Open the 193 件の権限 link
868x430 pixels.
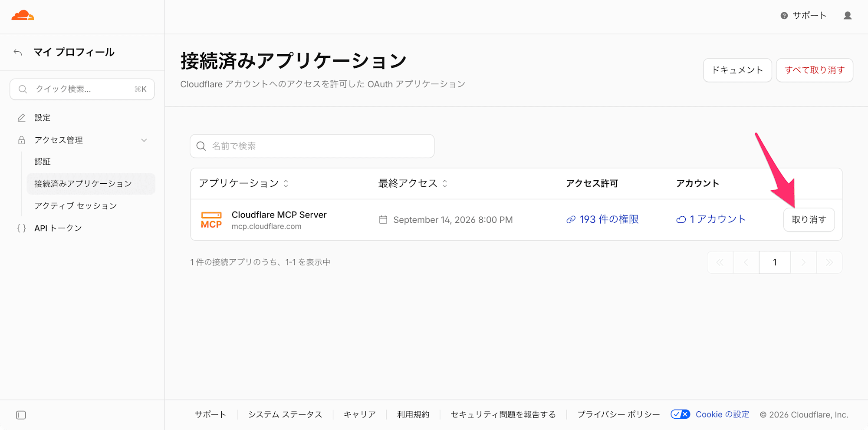[602, 220]
